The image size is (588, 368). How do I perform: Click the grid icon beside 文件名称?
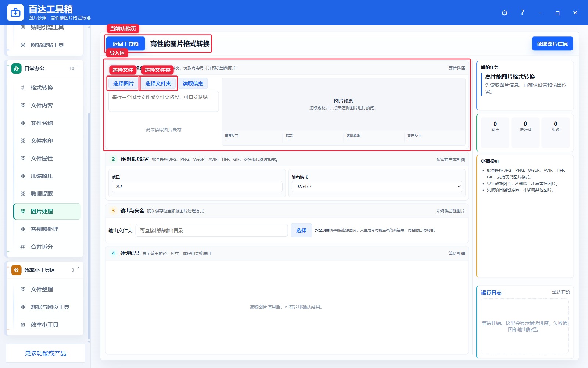pyautogui.click(x=23, y=123)
